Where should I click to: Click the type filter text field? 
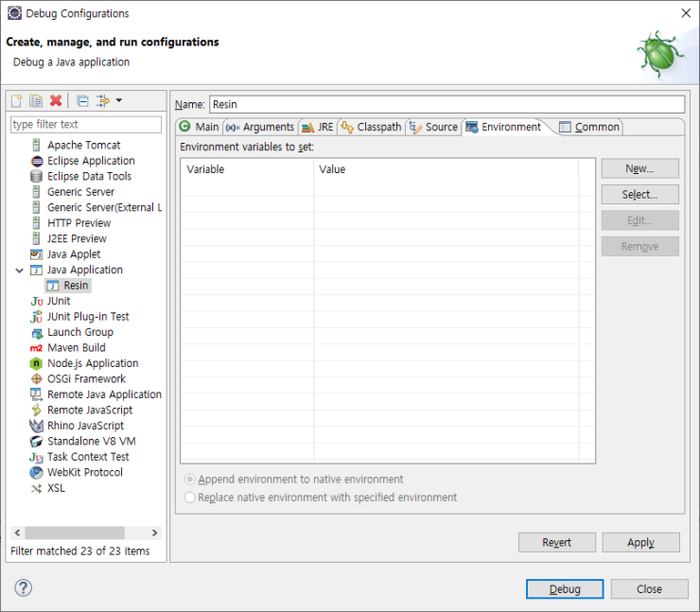(x=85, y=125)
